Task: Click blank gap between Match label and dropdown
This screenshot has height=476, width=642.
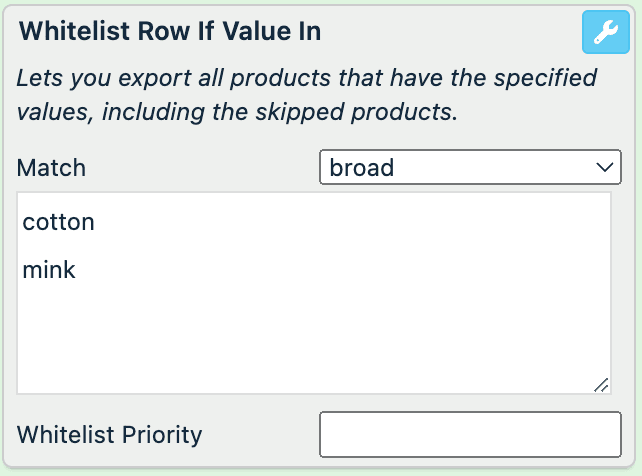Action: [200, 167]
